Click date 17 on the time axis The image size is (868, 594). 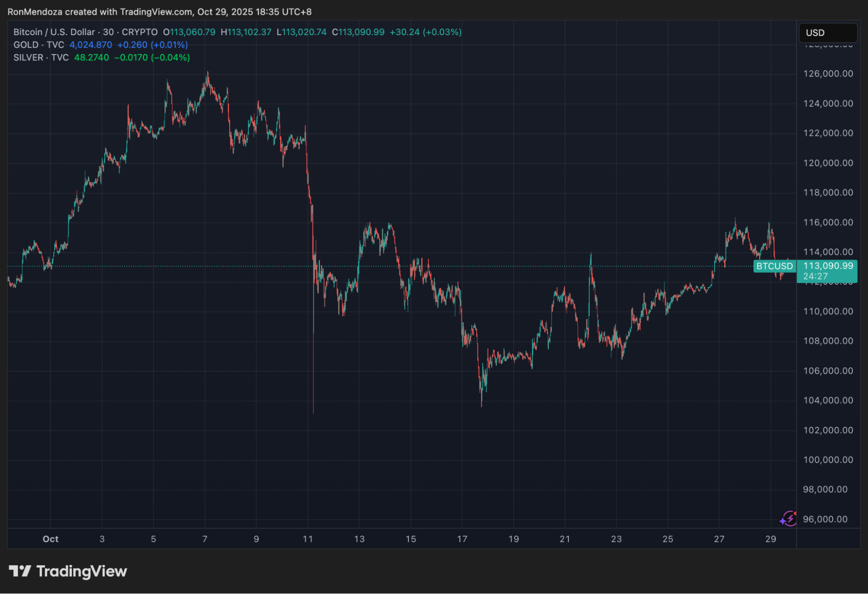point(462,539)
